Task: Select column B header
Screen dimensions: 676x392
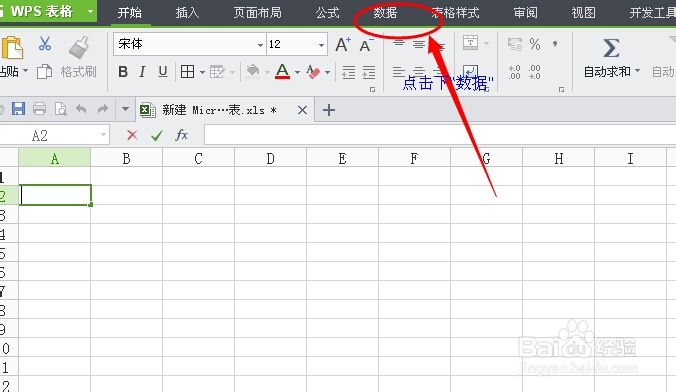Action: (x=126, y=159)
